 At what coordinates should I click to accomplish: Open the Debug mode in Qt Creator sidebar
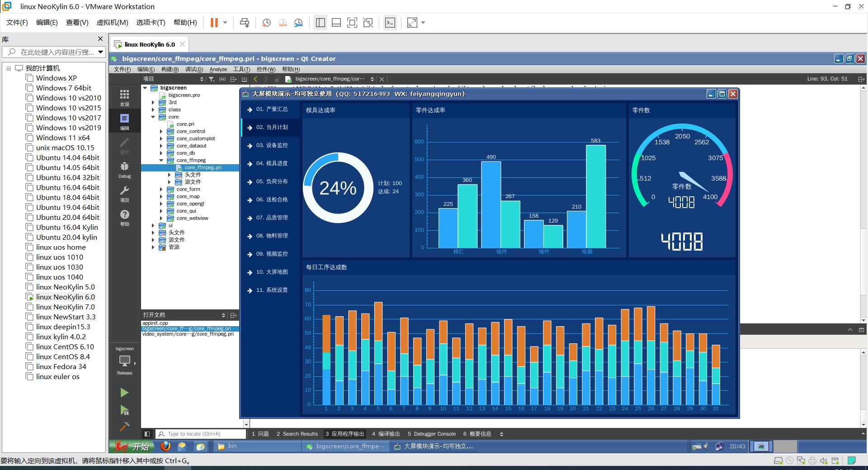125,170
